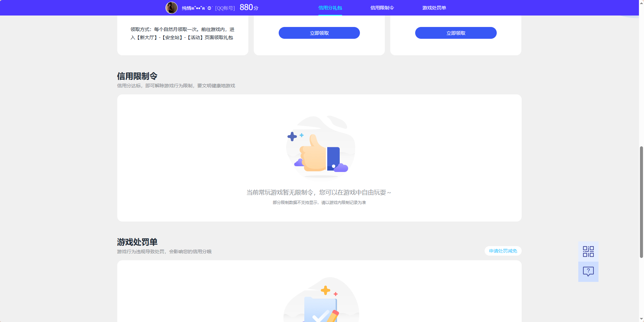This screenshot has width=644, height=322.
Task: Click the left 立即领取 button
Action: [319, 33]
